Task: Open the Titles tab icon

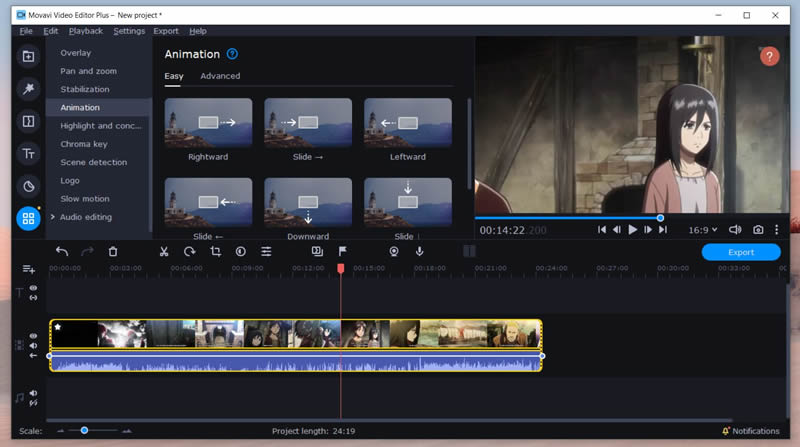Action: click(x=29, y=154)
